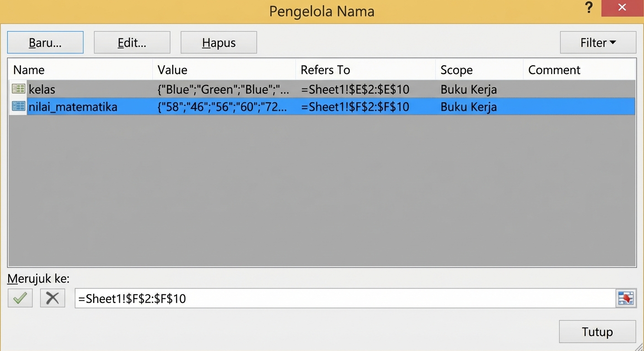
Task: Open the Filter dropdown
Action: point(597,42)
